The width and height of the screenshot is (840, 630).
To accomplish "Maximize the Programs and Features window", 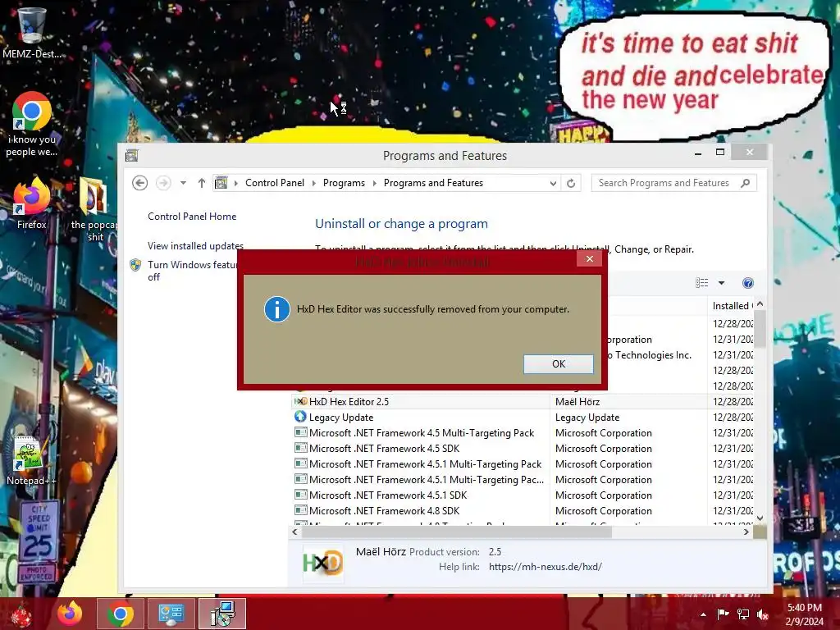I will point(720,152).
